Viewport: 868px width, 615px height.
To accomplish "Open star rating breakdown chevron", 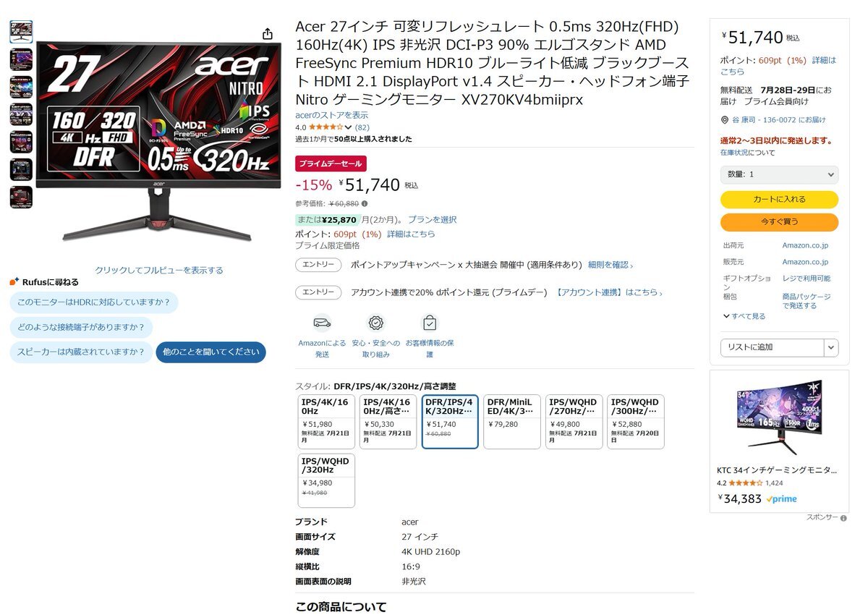I will (x=348, y=127).
